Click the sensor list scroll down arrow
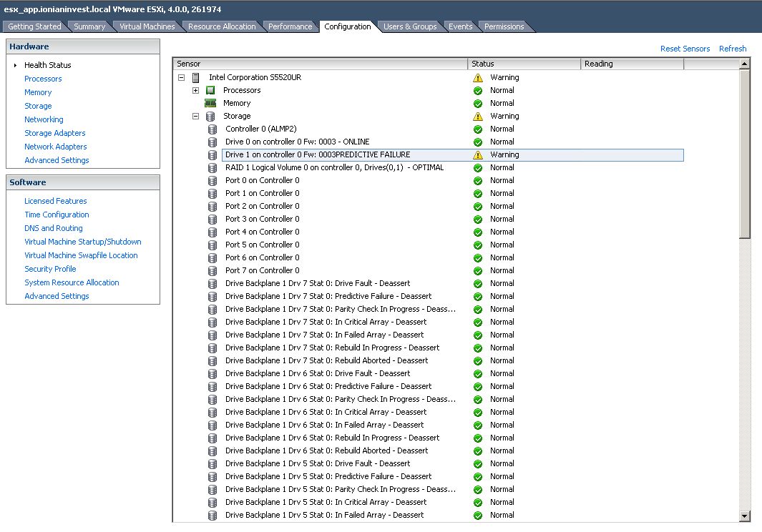Screen dimensions: 762x532 tap(745, 516)
